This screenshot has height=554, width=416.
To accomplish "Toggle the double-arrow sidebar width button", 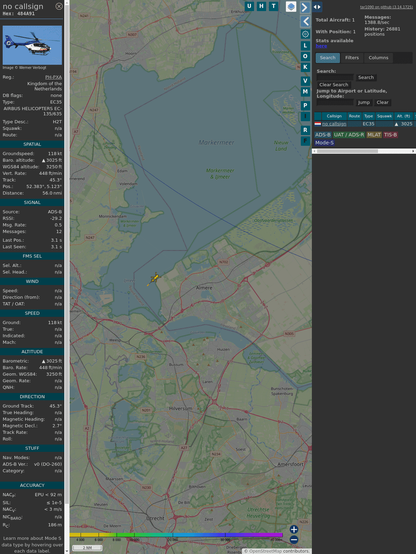I will point(317,7).
